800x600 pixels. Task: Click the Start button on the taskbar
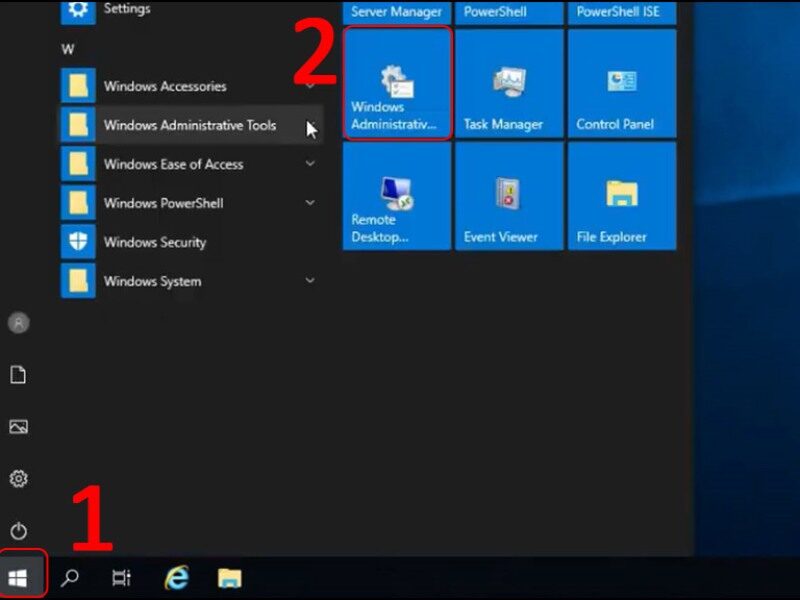[21, 576]
